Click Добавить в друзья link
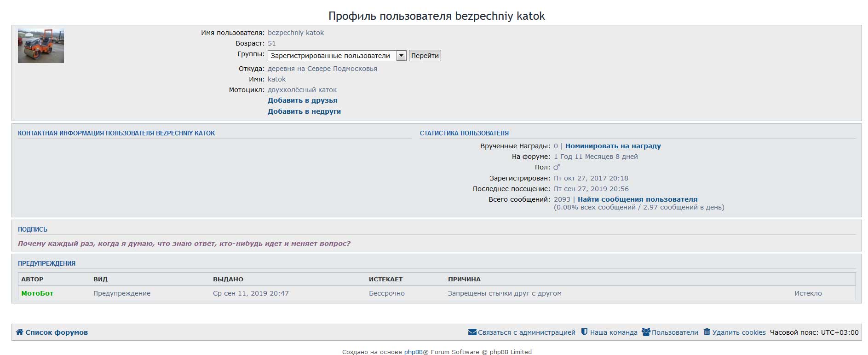The height and width of the screenshot is (355, 868). coord(302,100)
